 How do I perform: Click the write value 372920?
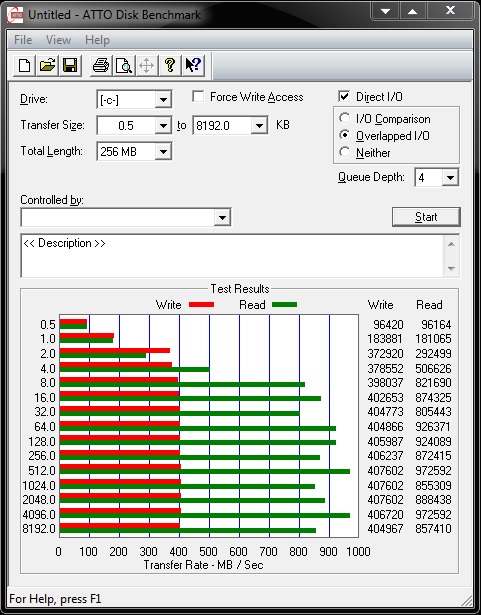pyautogui.click(x=385, y=353)
